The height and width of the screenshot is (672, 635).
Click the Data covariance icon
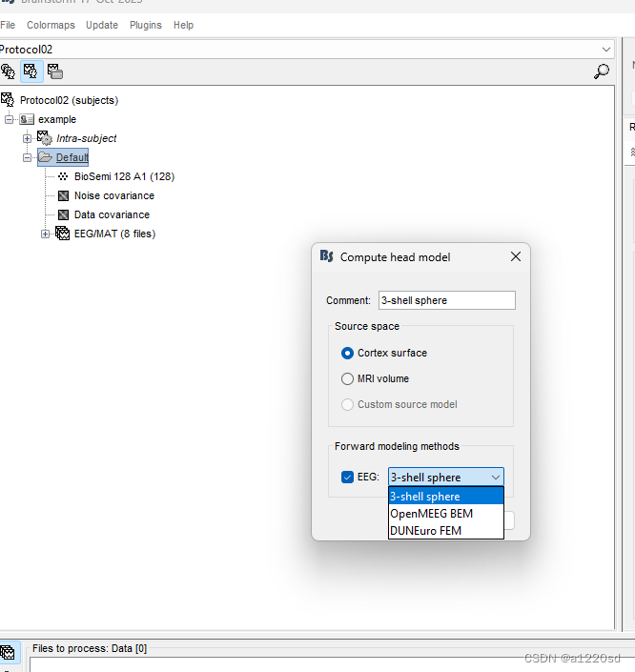[64, 214]
